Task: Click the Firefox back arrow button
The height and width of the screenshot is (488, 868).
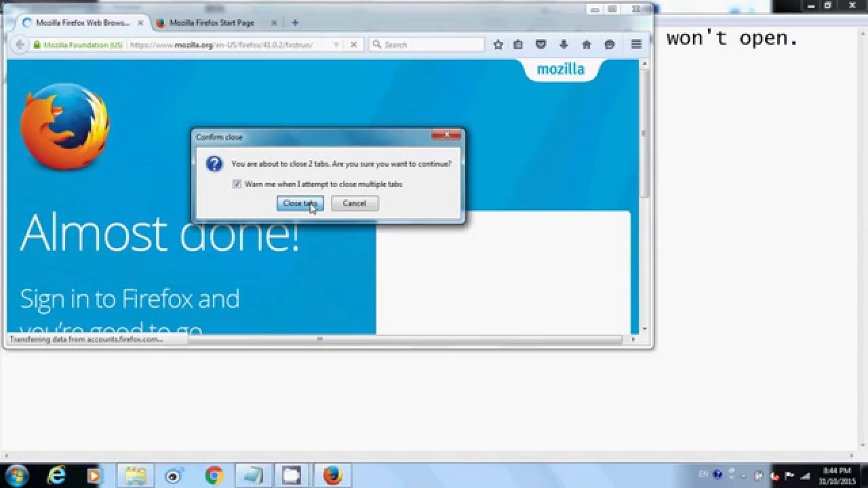Action: pos(20,45)
